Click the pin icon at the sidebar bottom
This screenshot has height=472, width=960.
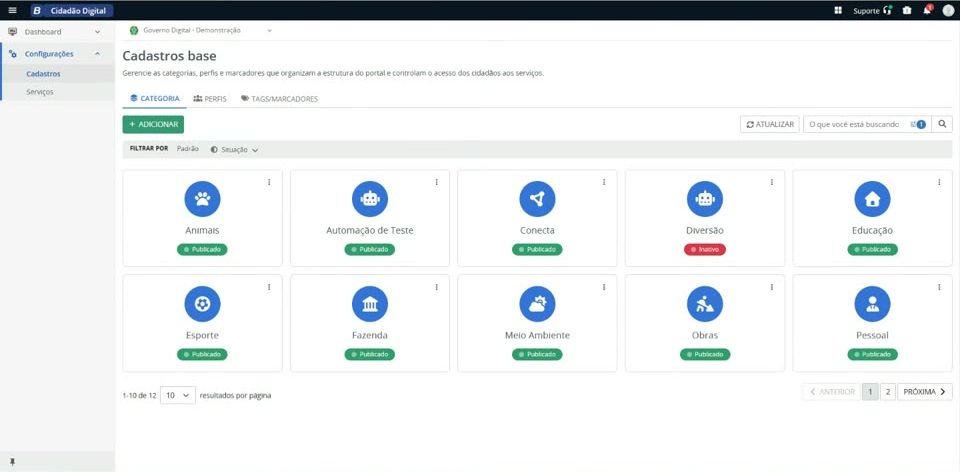[12, 462]
